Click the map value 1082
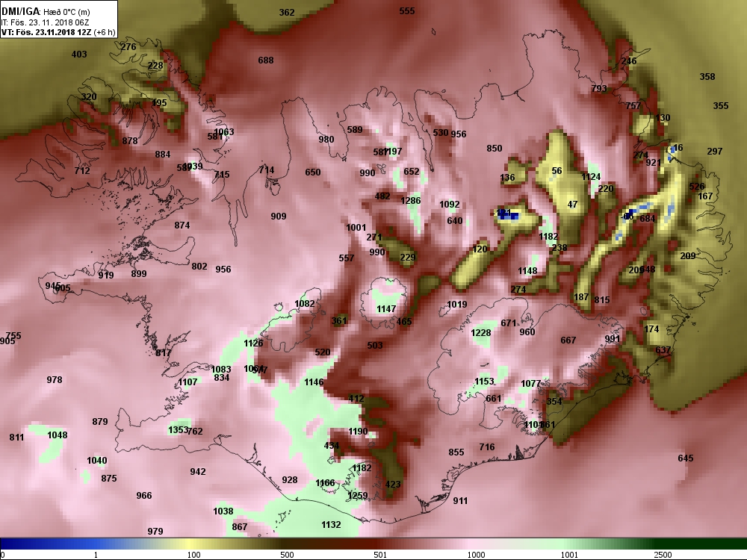The width and height of the screenshot is (747, 560). pos(305,304)
